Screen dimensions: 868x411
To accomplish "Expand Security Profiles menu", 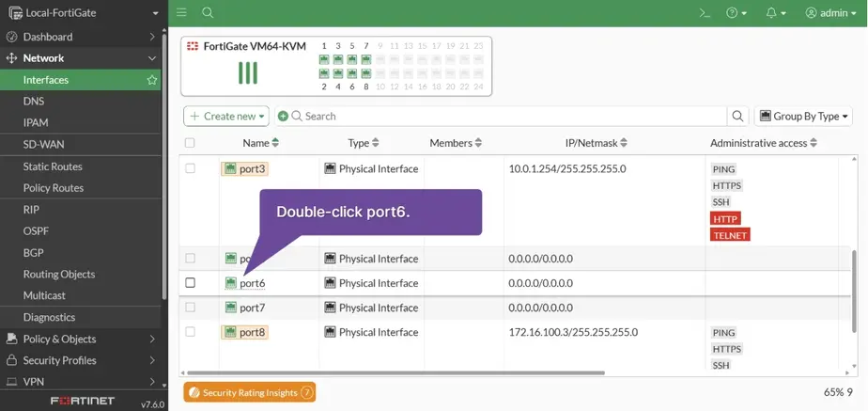I will (x=80, y=360).
